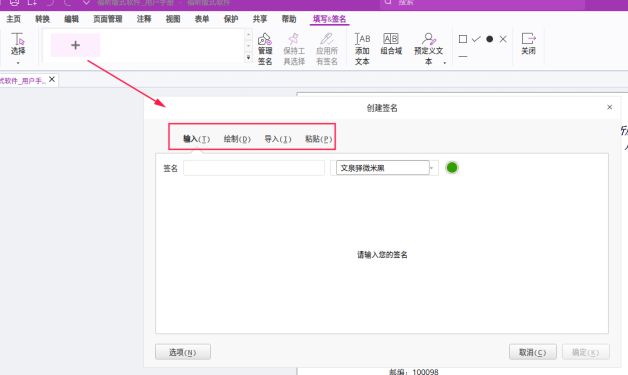This screenshot has width=628, height=375.
Task: Focus the 签名 text input field
Action: 254,168
